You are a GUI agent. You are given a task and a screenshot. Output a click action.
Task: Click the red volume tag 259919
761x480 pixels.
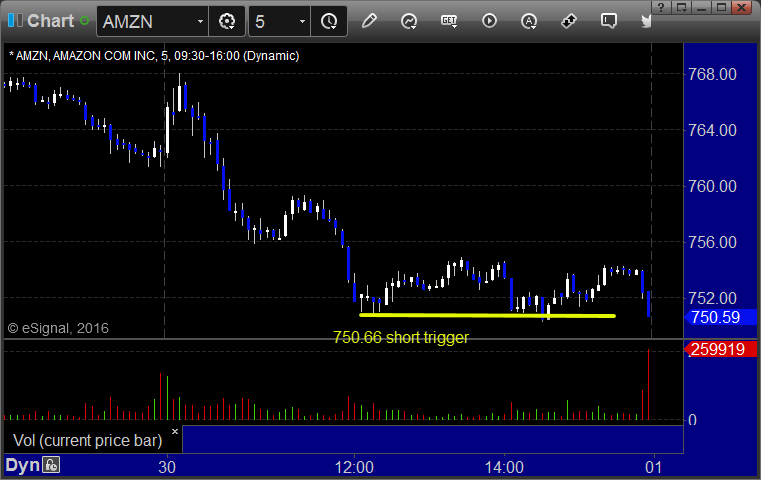coord(720,349)
